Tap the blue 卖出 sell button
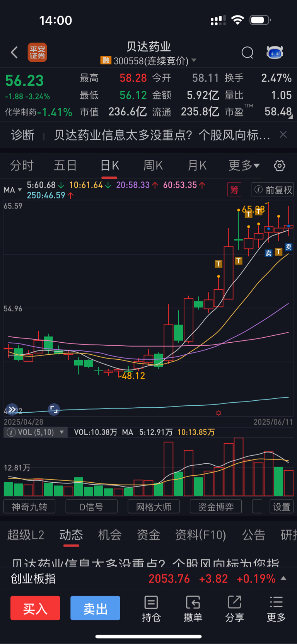This screenshot has height=644, width=297. click(x=95, y=608)
